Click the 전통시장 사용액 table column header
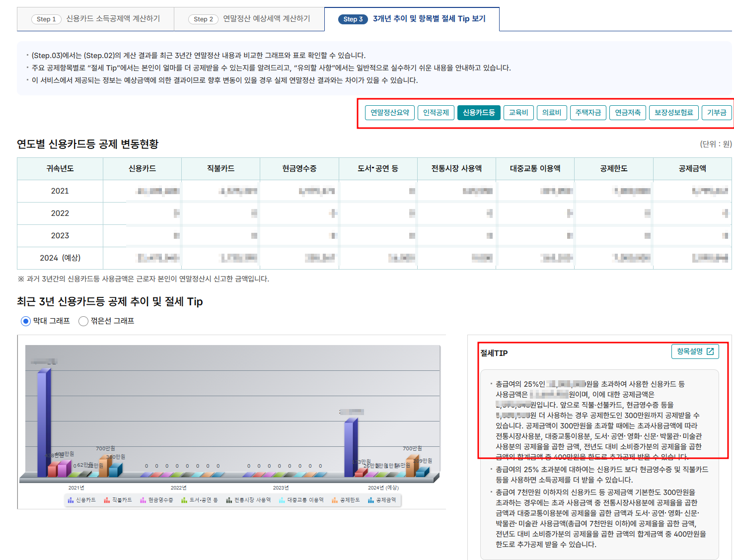 (x=456, y=169)
